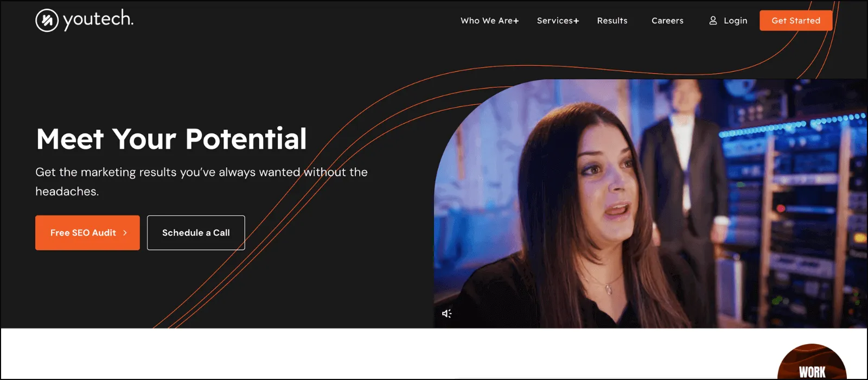Image resolution: width=868 pixels, height=380 pixels.
Task: Click the arrow chevron in Free SEO Audit
Action: (x=125, y=233)
